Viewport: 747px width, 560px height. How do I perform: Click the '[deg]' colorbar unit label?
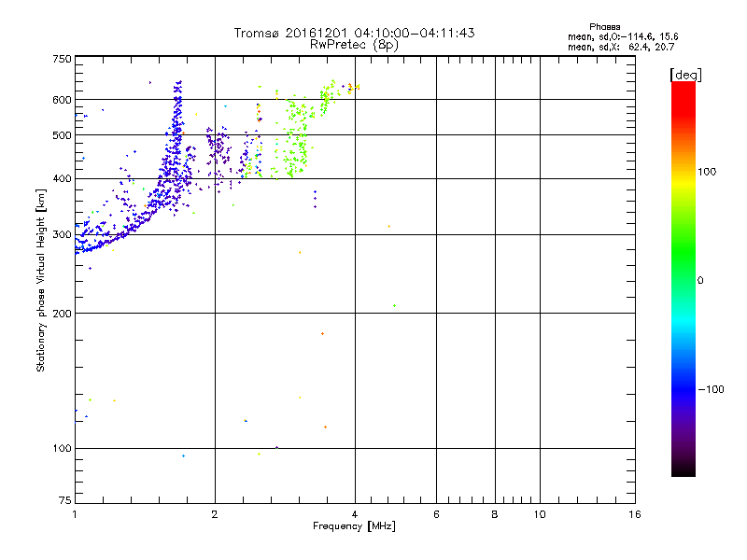(685, 75)
